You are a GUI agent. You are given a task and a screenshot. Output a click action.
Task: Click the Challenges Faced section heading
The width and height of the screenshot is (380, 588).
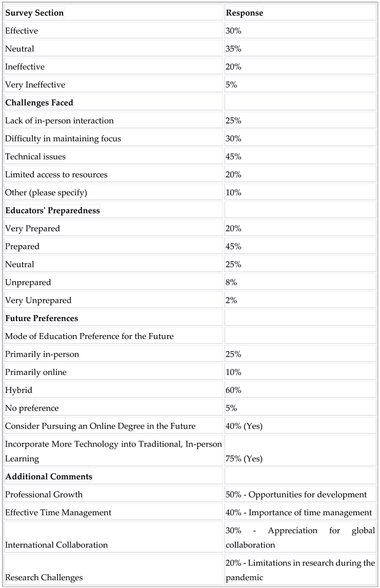39,102
